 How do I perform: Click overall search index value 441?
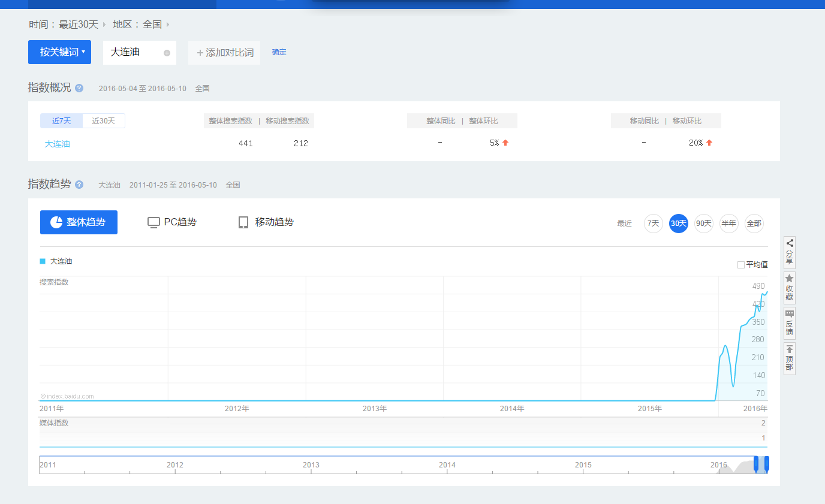(246, 143)
